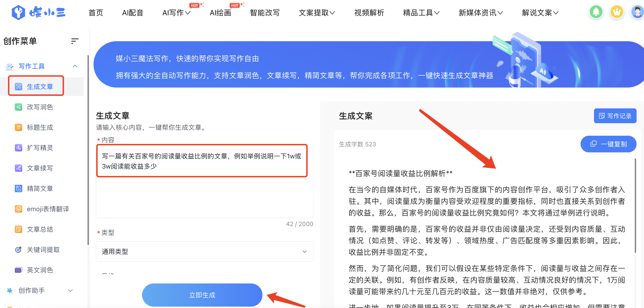Click the 立即生成 button
Viewport: 644px width, 308px height.
pos(202,295)
